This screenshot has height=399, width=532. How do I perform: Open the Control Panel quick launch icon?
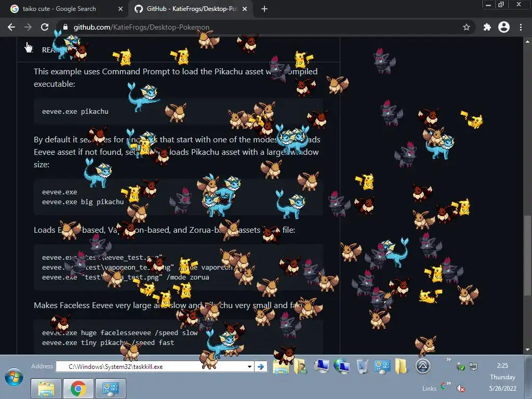(382, 367)
